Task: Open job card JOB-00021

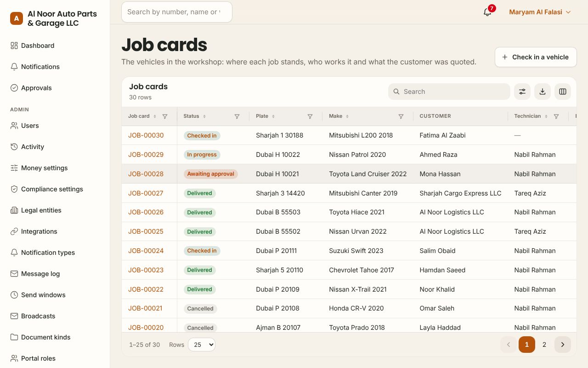Action: click(x=145, y=308)
